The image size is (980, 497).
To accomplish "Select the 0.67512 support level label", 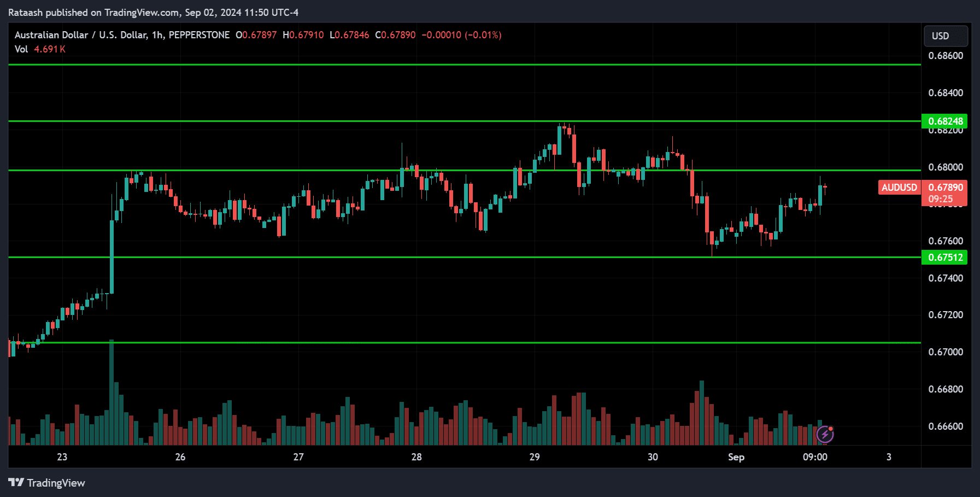I will [x=945, y=256].
